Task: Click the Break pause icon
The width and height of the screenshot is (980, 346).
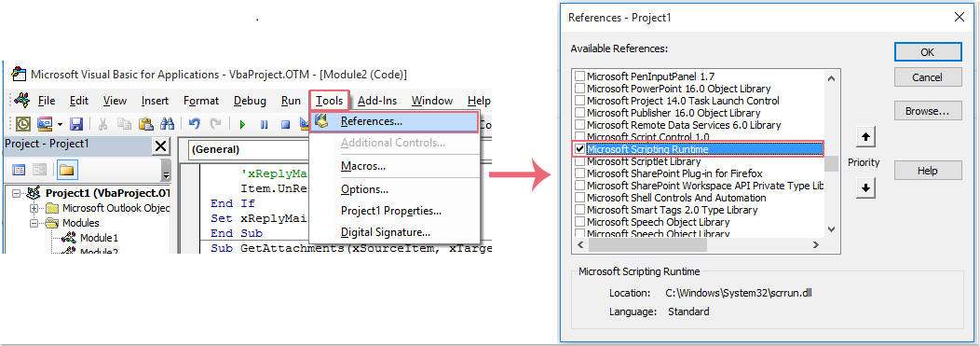Action: pyautogui.click(x=264, y=124)
